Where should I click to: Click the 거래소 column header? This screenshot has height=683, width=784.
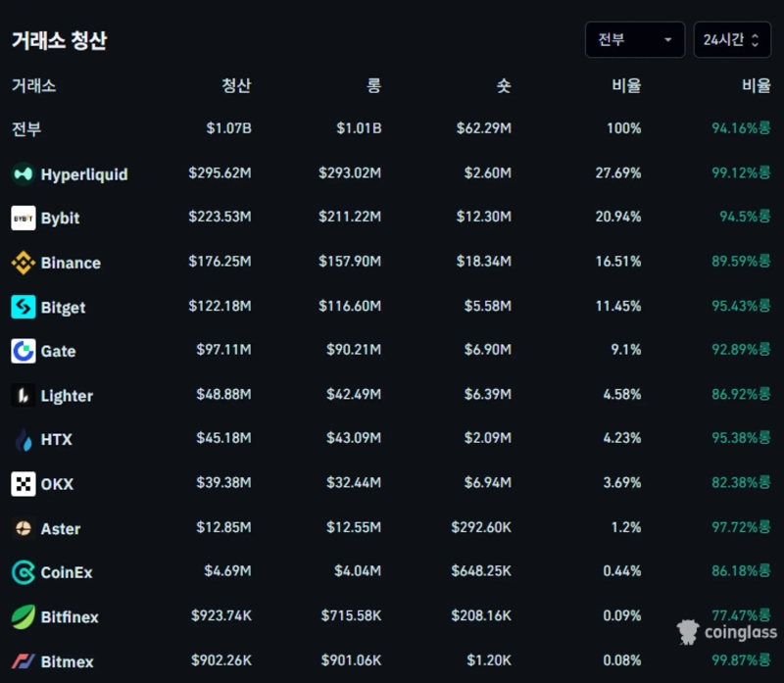click(x=33, y=85)
